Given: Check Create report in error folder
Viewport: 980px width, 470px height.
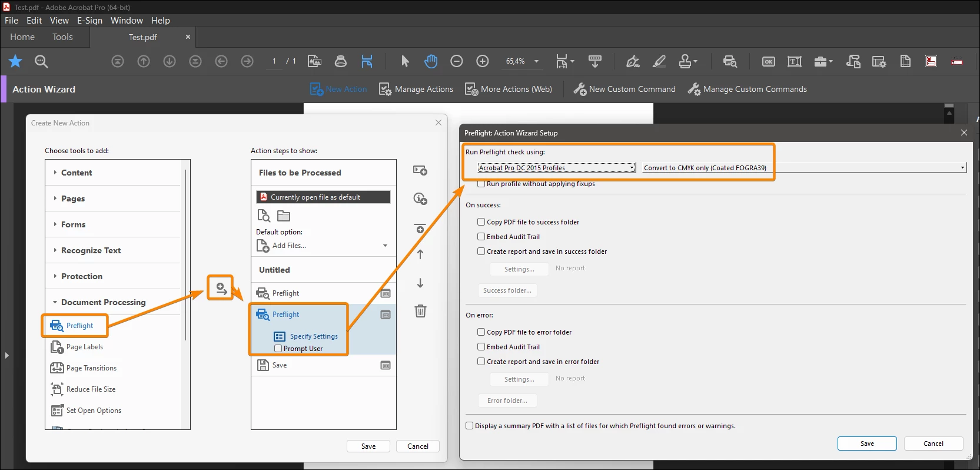Looking at the screenshot, I should (481, 362).
